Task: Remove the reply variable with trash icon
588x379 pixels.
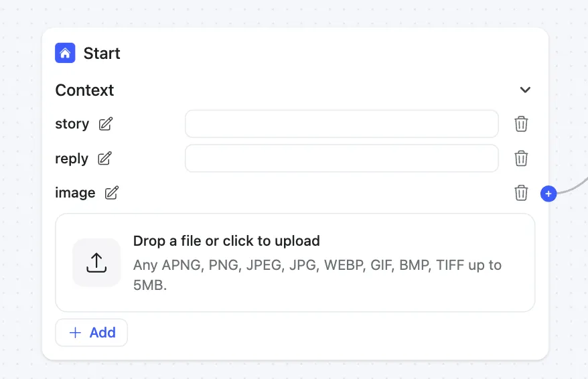Action: pos(521,159)
